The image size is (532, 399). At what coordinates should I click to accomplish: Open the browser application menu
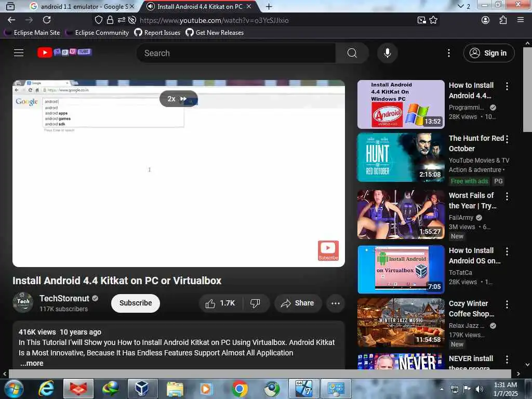521,20
